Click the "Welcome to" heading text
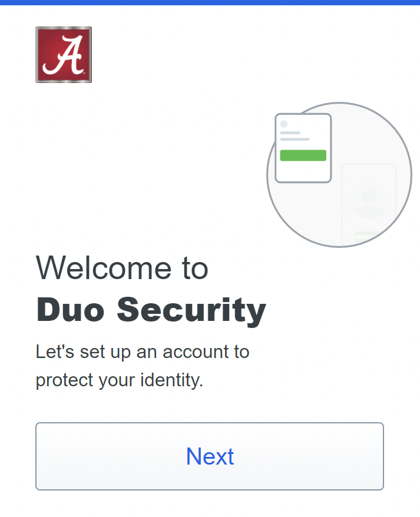This screenshot has width=420, height=517. tap(122, 268)
